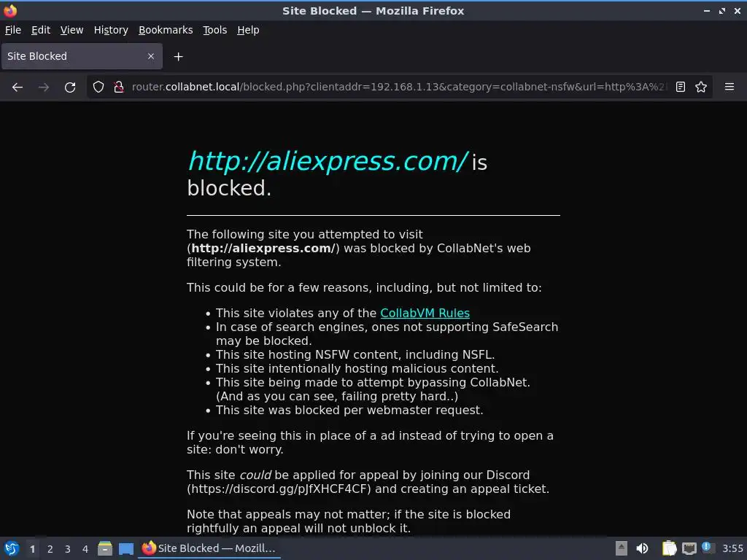
Task: Open a new tab with plus button
Action: click(178, 57)
